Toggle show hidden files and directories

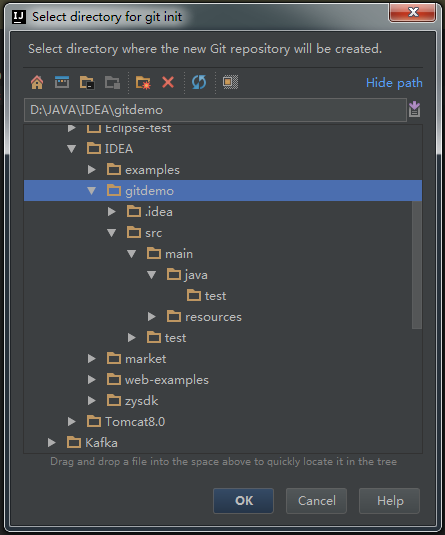(230, 83)
